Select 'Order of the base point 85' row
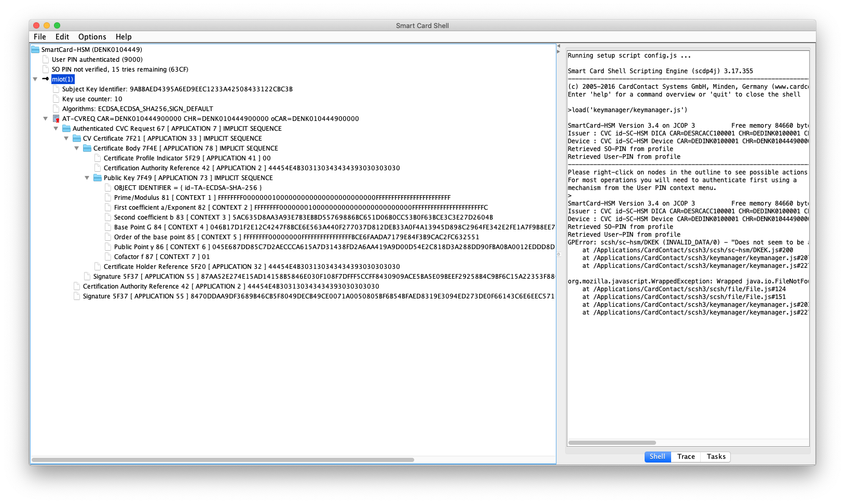845x504 pixels. click(x=297, y=237)
